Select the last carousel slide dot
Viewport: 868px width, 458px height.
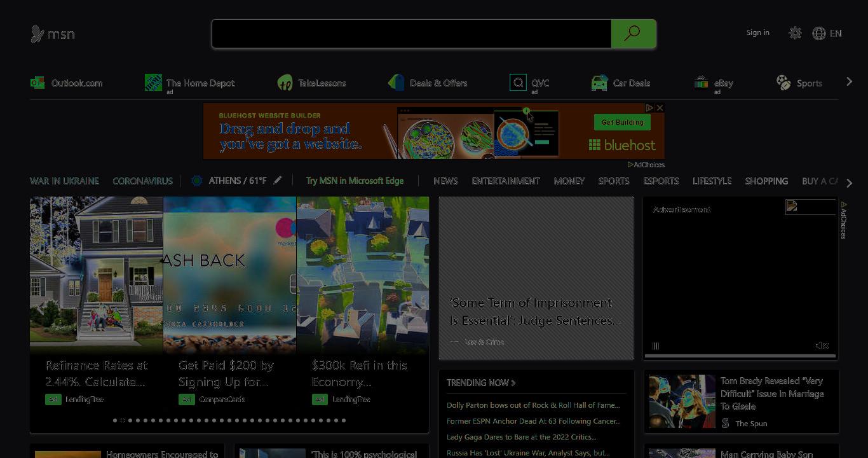point(344,420)
